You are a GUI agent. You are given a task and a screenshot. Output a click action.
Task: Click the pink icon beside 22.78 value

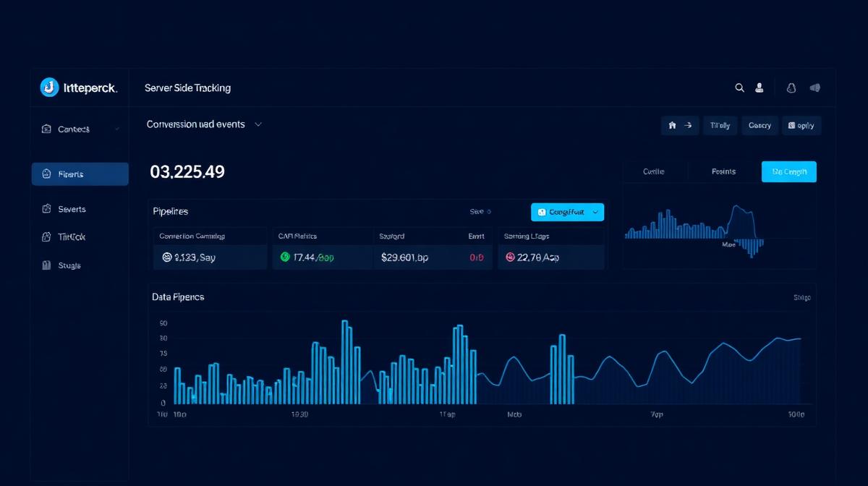pyautogui.click(x=510, y=257)
